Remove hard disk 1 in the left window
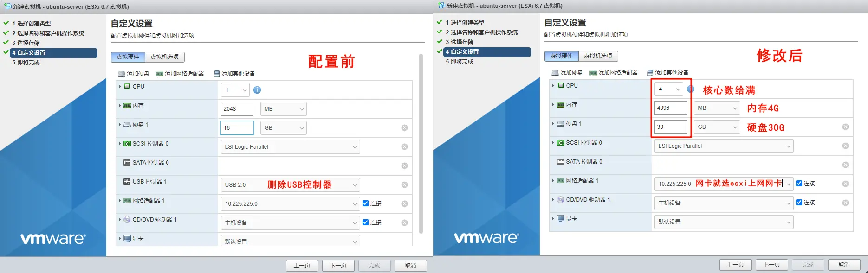 [405, 128]
